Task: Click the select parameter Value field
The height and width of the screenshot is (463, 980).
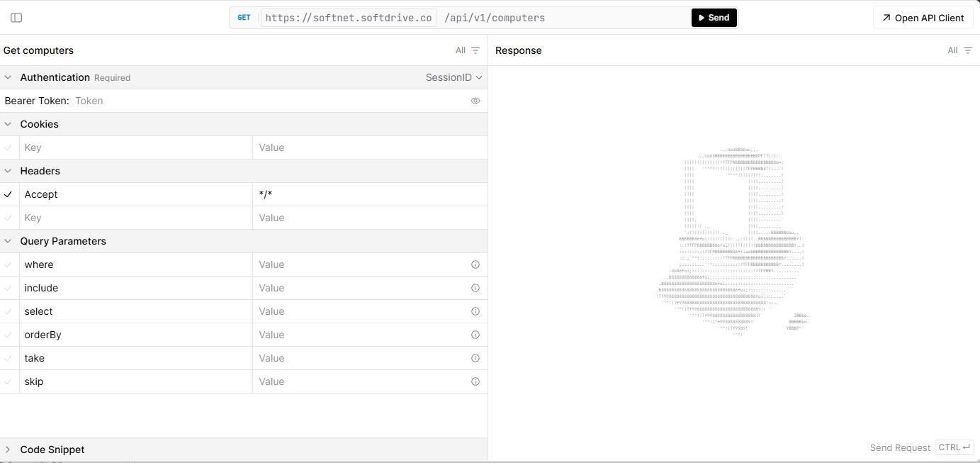Action: point(360,311)
